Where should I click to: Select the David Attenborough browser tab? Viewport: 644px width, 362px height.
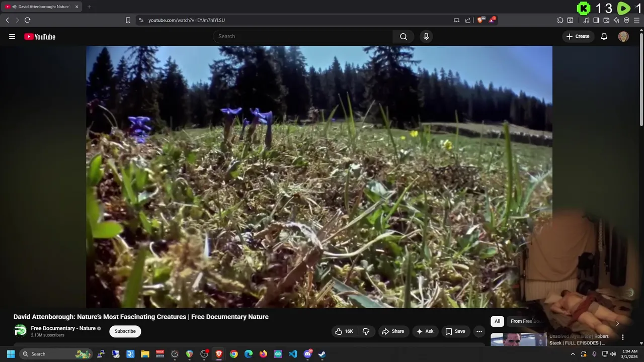42,7
